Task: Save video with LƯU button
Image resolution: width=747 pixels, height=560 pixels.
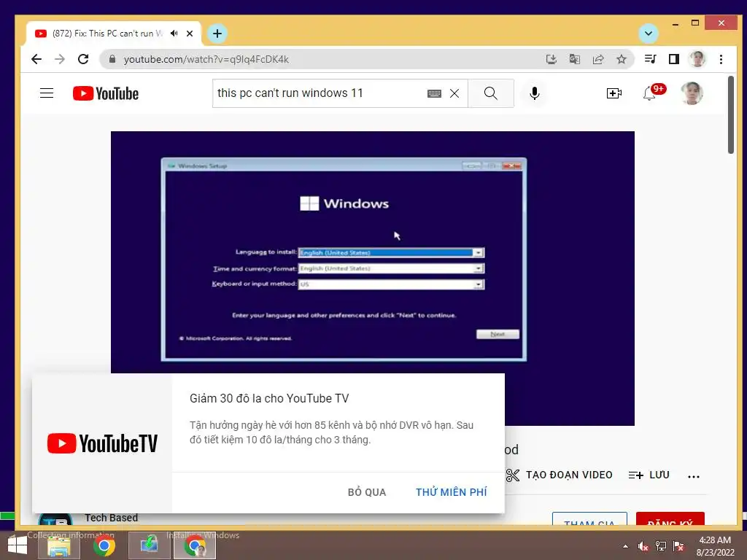Action: pyautogui.click(x=649, y=475)
